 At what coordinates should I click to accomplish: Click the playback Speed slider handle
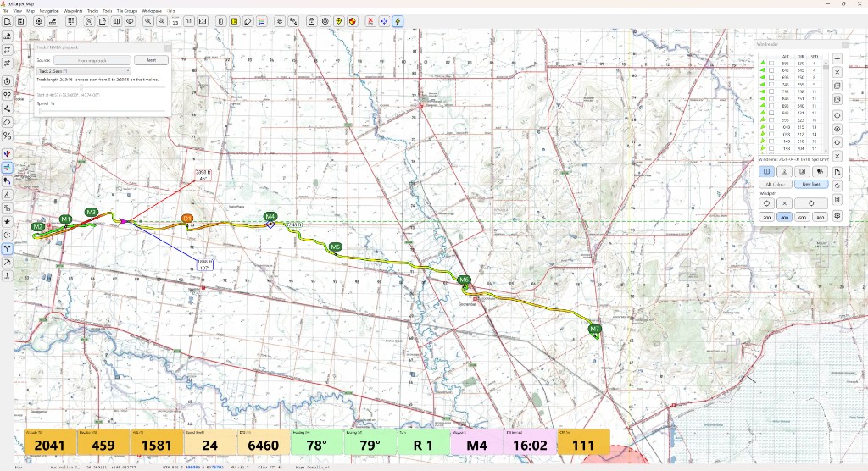(41, 111)
